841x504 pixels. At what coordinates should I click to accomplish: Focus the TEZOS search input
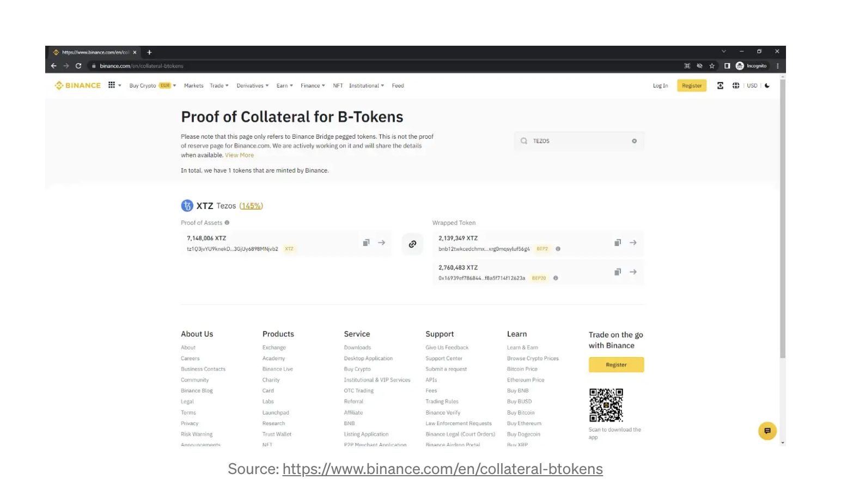coord(579,141)
